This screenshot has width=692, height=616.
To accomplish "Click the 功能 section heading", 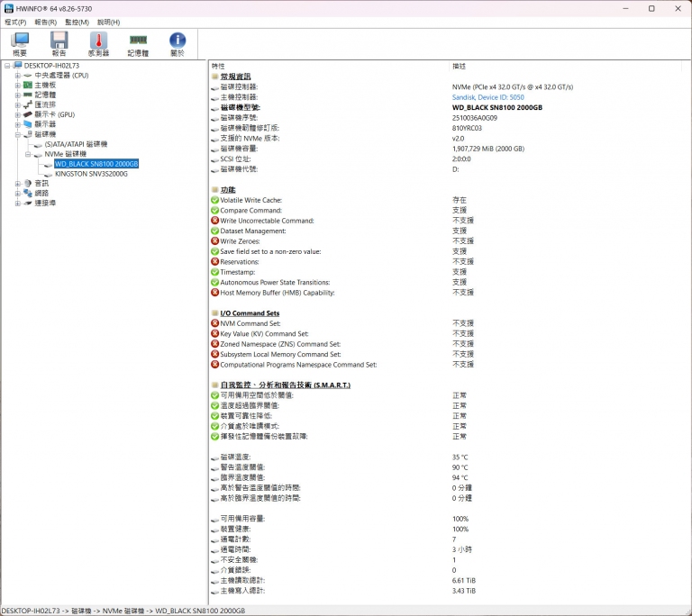I will (x=228, y=190).
